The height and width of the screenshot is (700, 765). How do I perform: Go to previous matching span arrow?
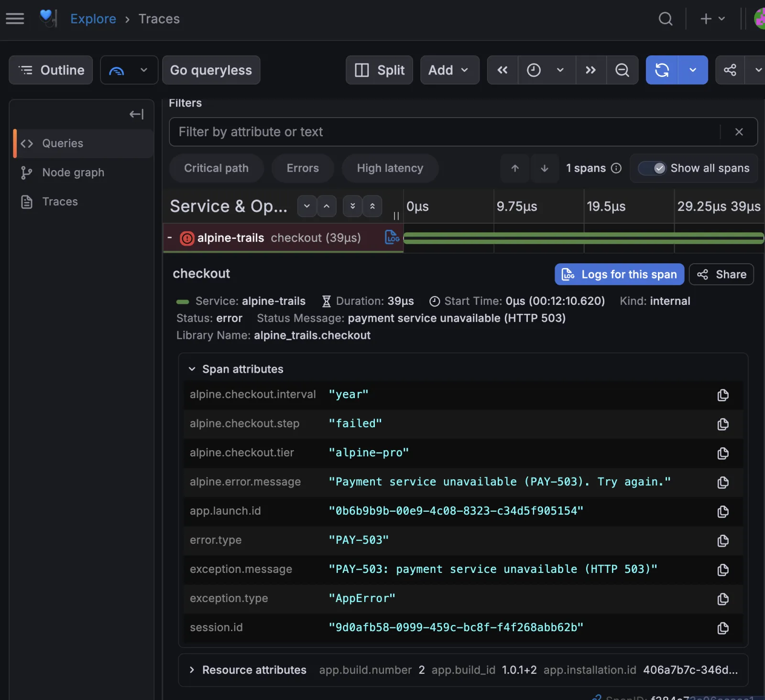pos(515,168)
